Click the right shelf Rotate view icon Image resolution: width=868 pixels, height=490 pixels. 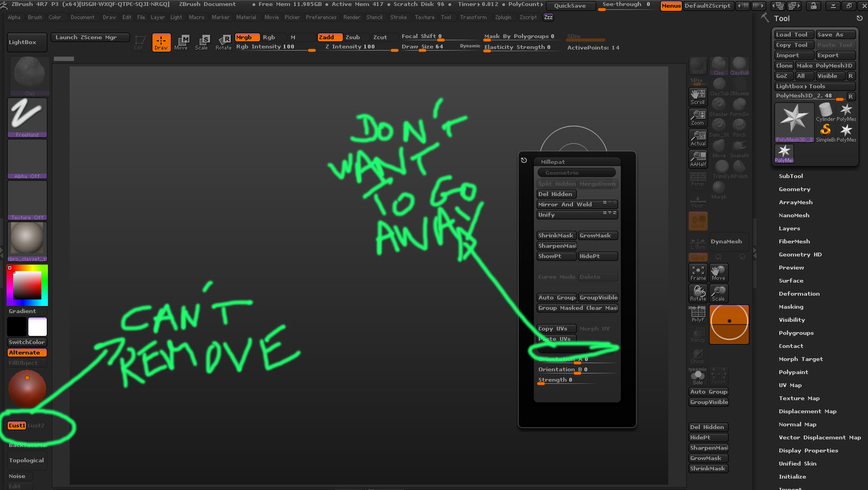point(698,293)
